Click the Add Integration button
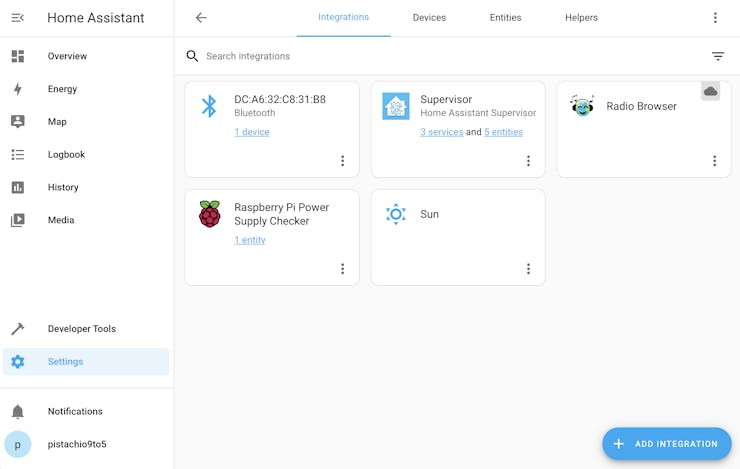This screenshot has width=740, height=469. tap(666, 444)
